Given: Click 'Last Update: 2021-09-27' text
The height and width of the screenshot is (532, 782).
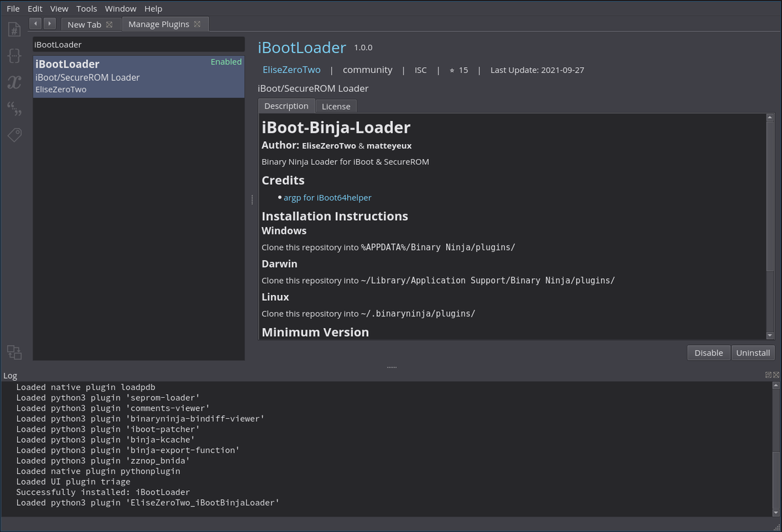Looking at the screenshot, I should pos(537,70).
